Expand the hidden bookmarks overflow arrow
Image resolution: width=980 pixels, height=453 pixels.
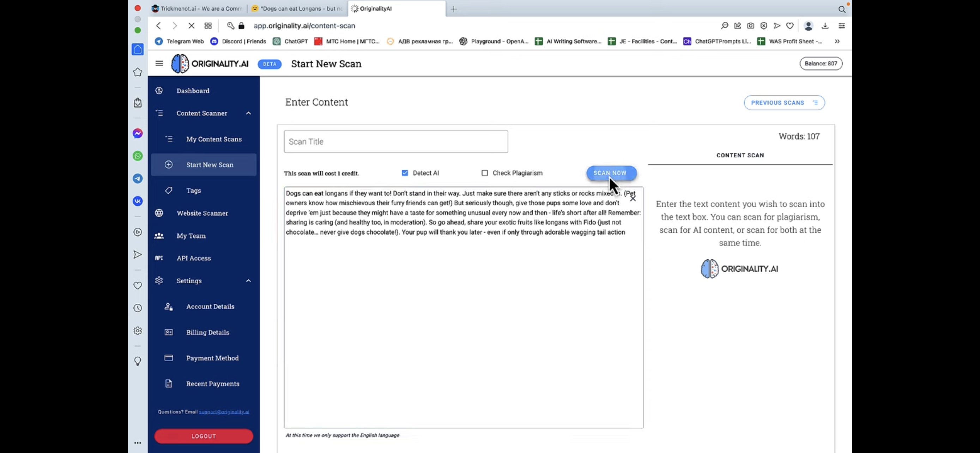point(837,42)
